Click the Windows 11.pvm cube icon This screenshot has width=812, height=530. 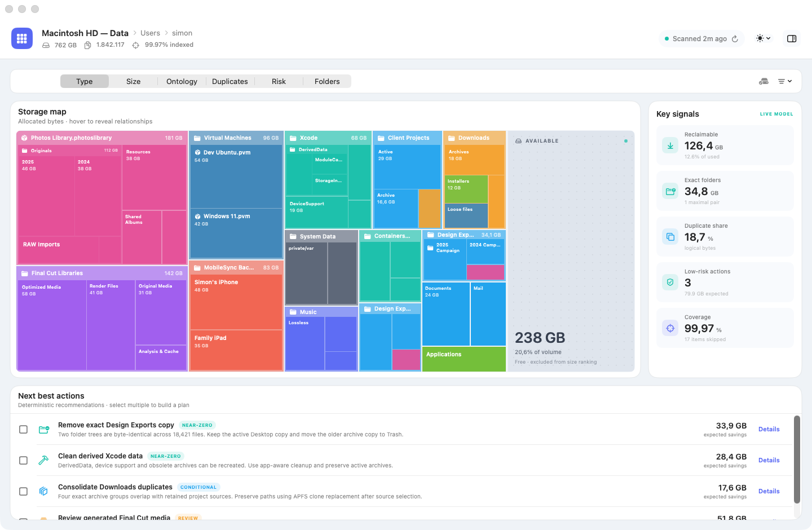(x=198, y=217)
